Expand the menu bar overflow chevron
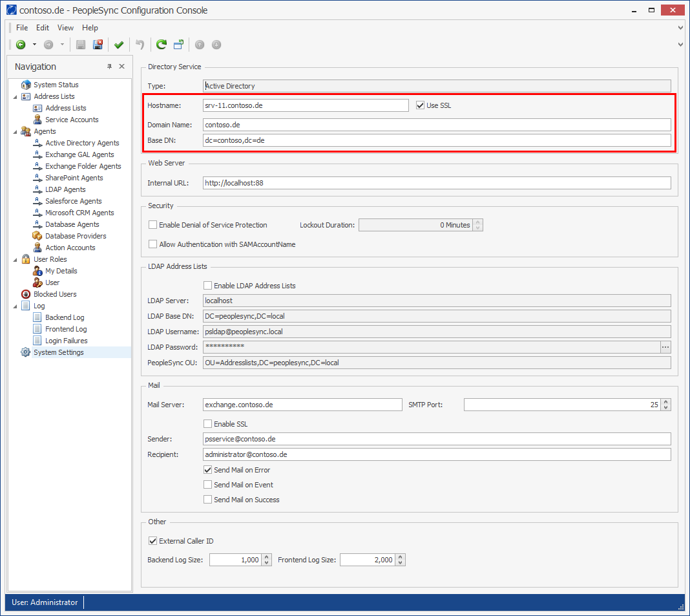 click(681, 28)
